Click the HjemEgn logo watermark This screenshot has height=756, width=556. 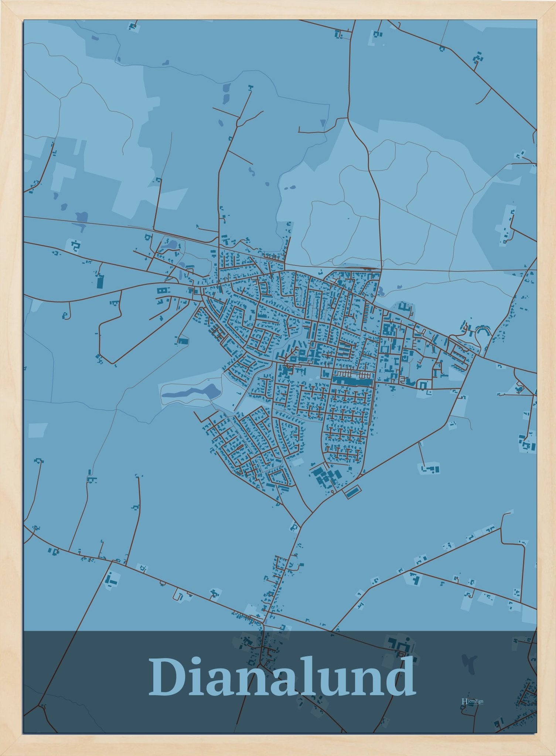[473, 701]
